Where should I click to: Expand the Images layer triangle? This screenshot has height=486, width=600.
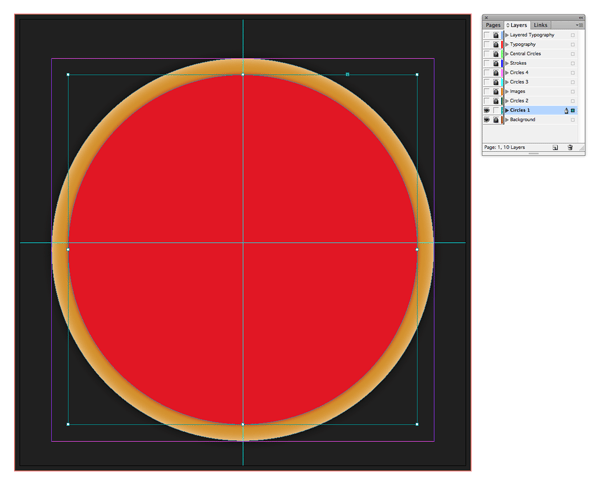coord(507,92)
